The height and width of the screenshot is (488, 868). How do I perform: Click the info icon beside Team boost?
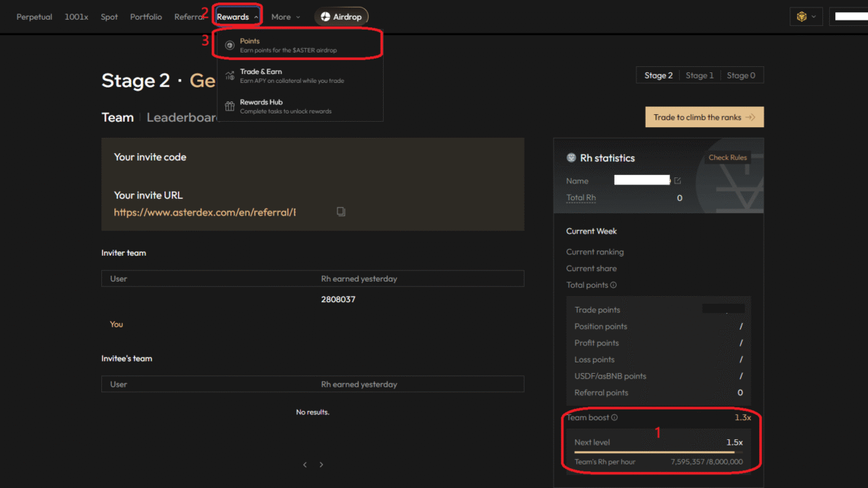pyautogui.click(x=614, y=418)
